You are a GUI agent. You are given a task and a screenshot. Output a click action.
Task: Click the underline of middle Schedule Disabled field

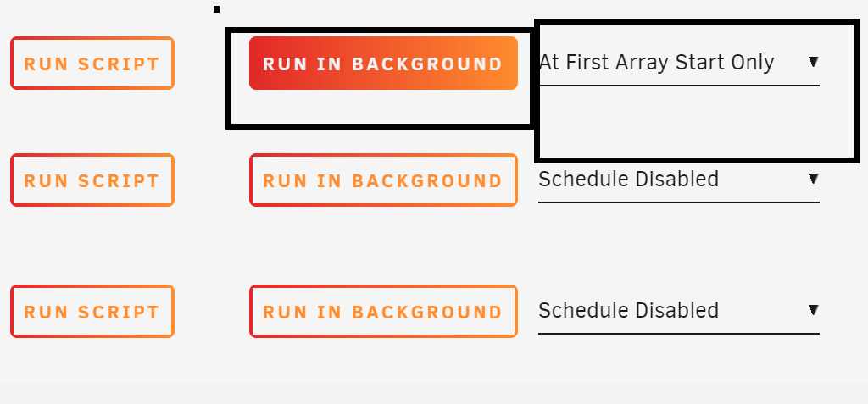click(679, 202)
